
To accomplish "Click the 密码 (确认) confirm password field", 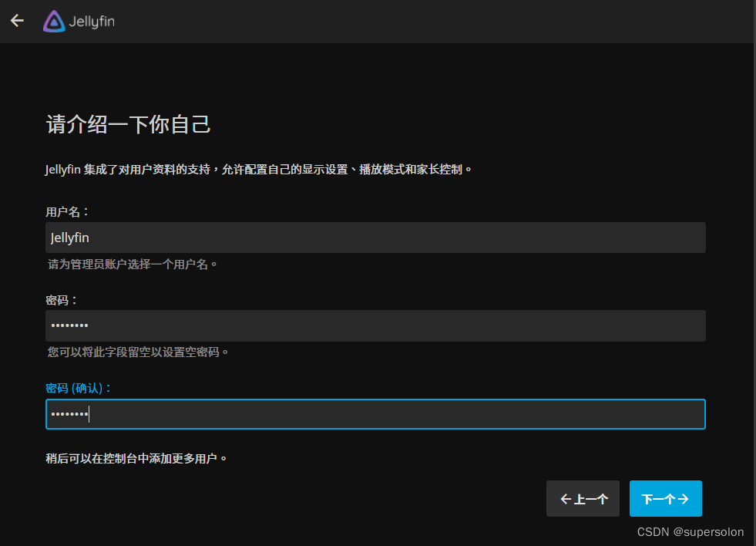I will point(375,414).
